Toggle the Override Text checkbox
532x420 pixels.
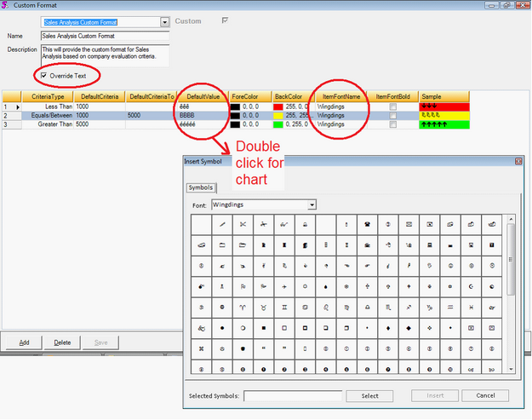[x=43, y=75]
